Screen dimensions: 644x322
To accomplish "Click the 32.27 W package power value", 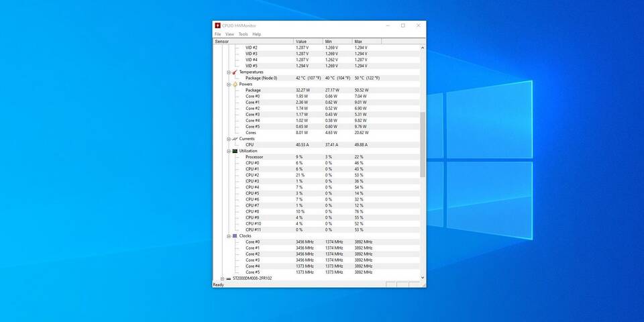I will [x=303, y=91].
